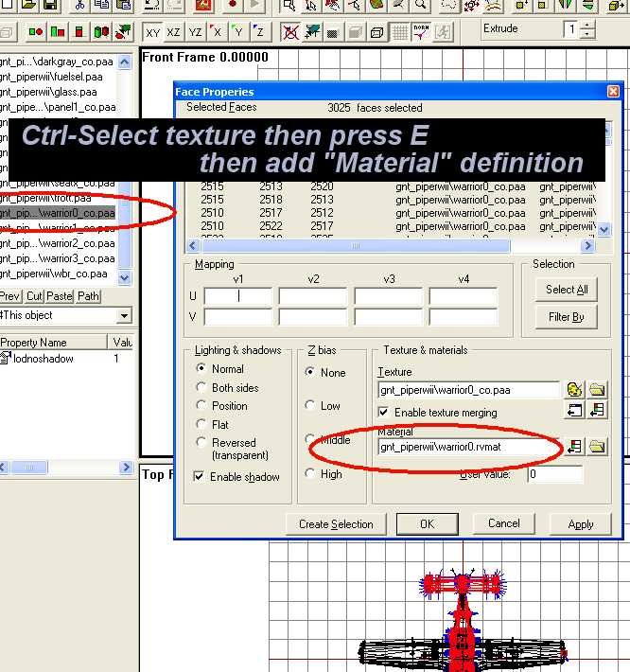Screen dimensions: 630x672
Task: Open the texture paint icon beside Texture field
Action: 574,389
